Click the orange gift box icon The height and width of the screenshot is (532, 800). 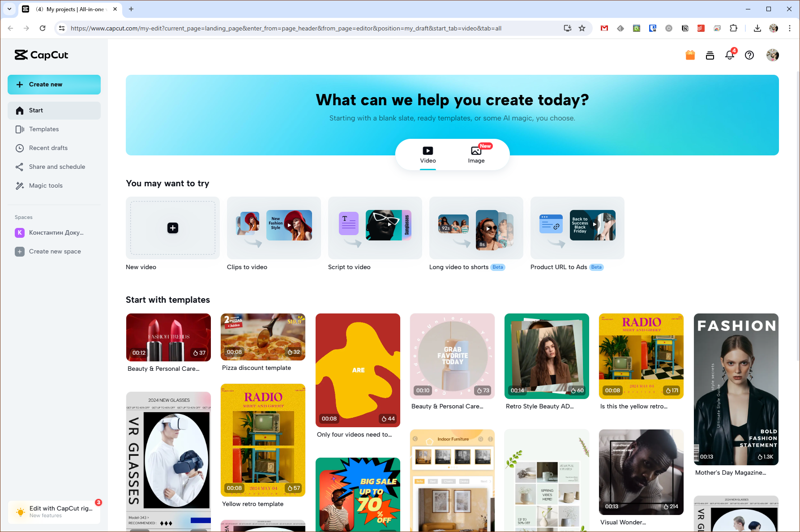click(690, 55)
